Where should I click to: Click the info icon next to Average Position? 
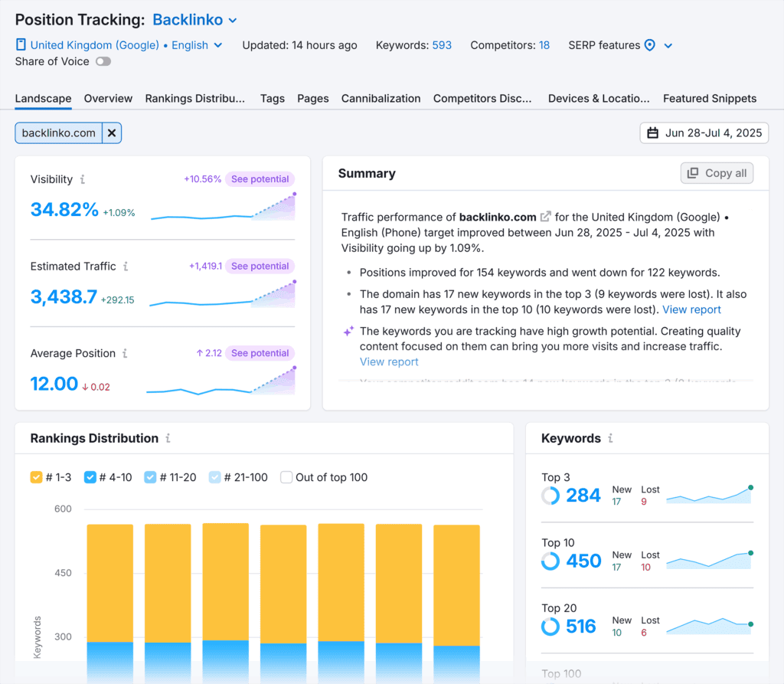pyautogui.click(x=126, y=353)
